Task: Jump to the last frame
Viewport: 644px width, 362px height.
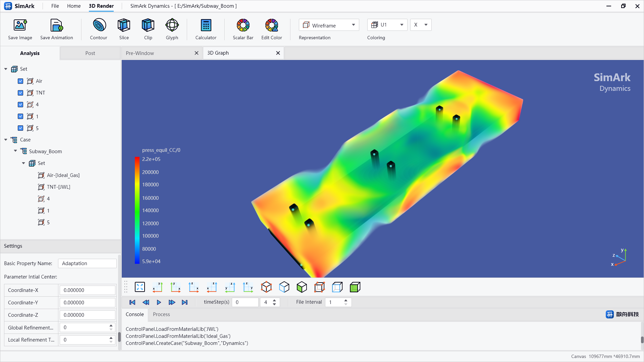Action: click(x=185, y=302)
